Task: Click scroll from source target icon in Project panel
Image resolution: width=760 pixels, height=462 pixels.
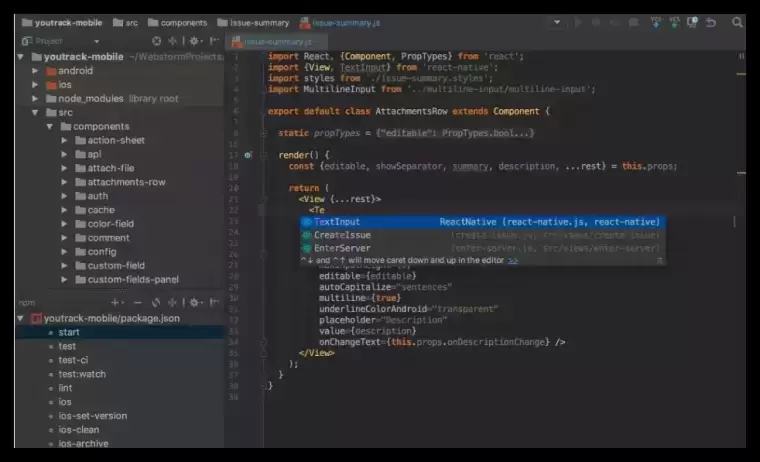Action: pyautogui.click(x=156, y=41)
